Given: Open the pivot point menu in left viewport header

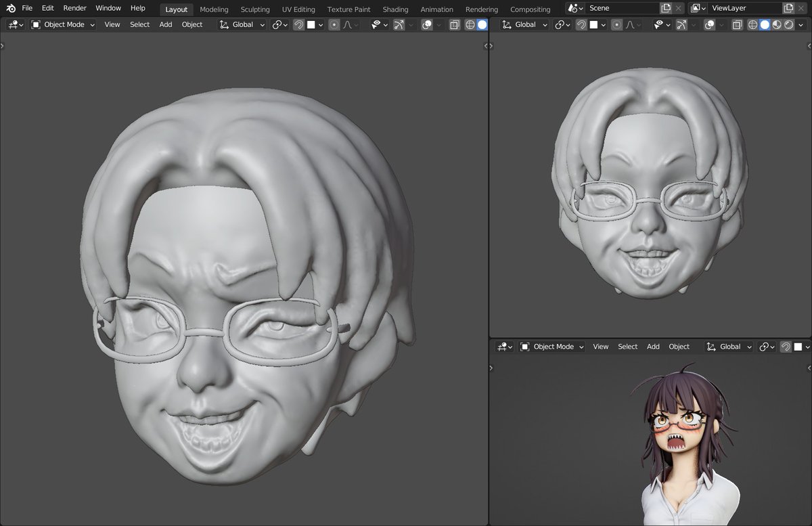Looking at the screenshot, I should 279,24.
